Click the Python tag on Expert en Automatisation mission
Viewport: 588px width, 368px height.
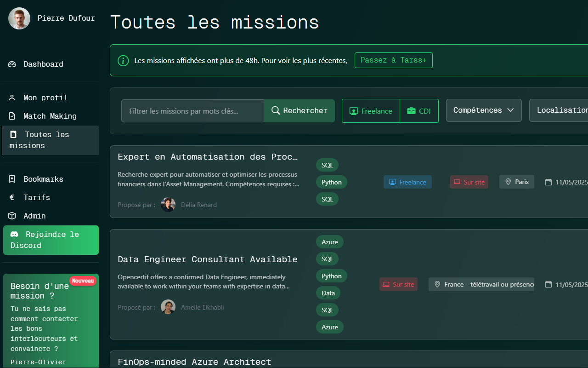click(x=332, y=182)
